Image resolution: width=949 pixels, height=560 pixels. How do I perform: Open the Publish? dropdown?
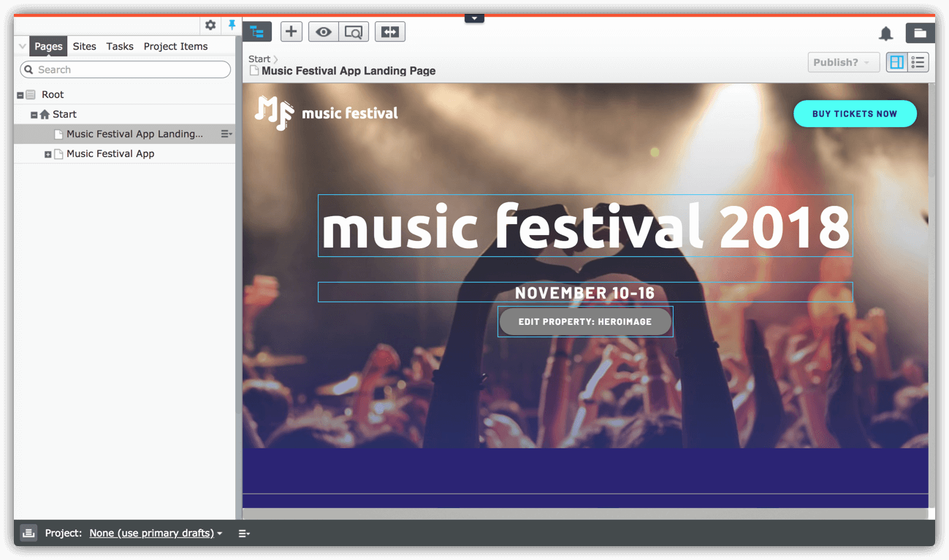coord(842,62)
